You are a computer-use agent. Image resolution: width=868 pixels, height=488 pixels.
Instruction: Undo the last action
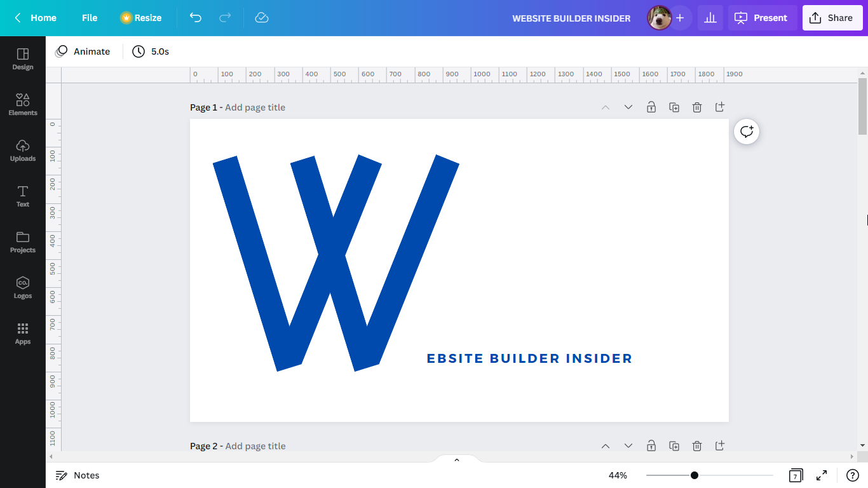196,18
